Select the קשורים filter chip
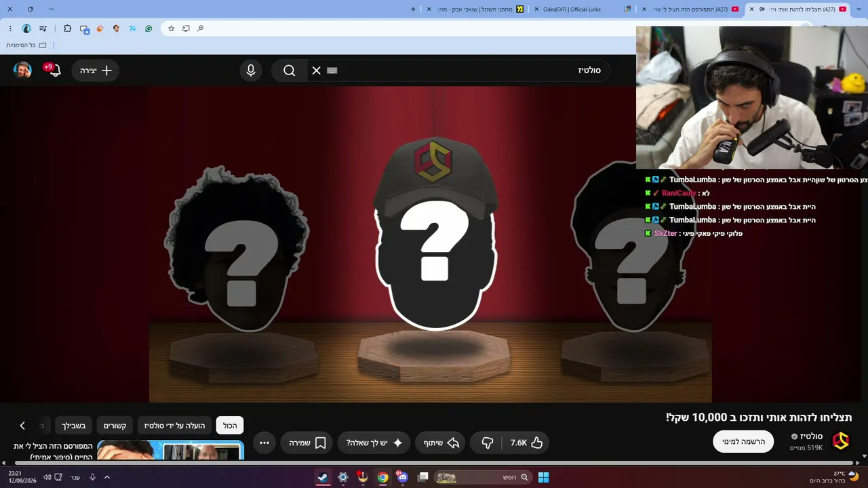The height and width of the screenshot is (488, 868). pos(115,426)
